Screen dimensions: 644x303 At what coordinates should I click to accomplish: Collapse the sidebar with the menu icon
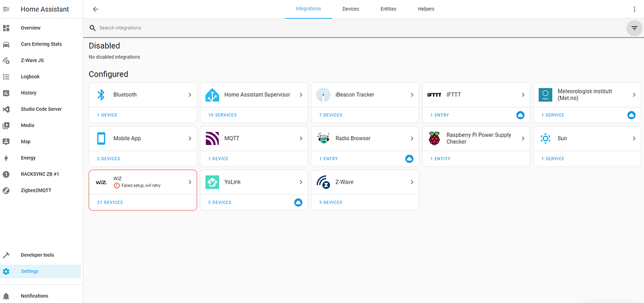(x=6, y=9)
